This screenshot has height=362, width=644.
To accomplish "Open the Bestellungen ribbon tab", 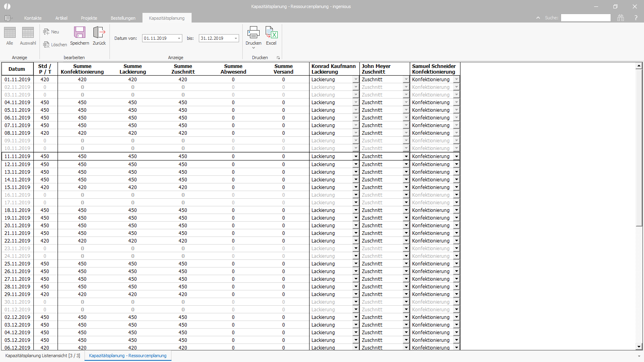I will click(x=123, y=18).
